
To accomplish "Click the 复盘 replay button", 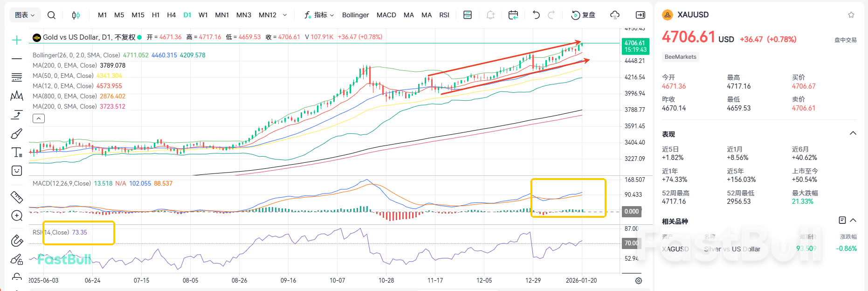I will click(x=583, y=15).
